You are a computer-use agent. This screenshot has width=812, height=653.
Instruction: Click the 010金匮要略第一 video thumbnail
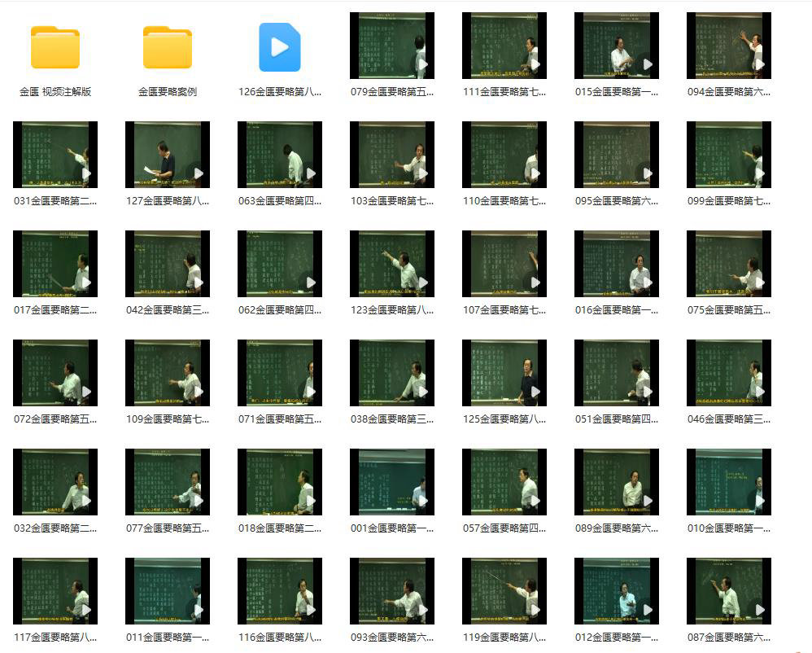729,482
